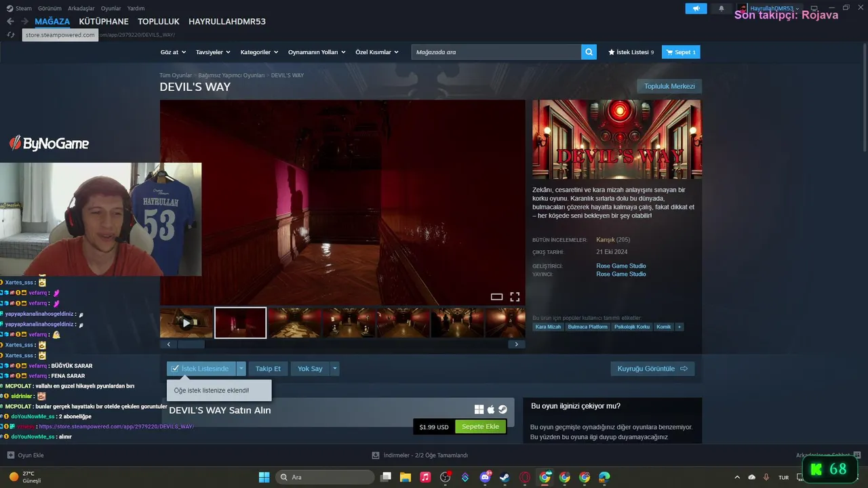The image size is (868, 488).
Task: Click the Sepete Ekle button
Action: 480,427
